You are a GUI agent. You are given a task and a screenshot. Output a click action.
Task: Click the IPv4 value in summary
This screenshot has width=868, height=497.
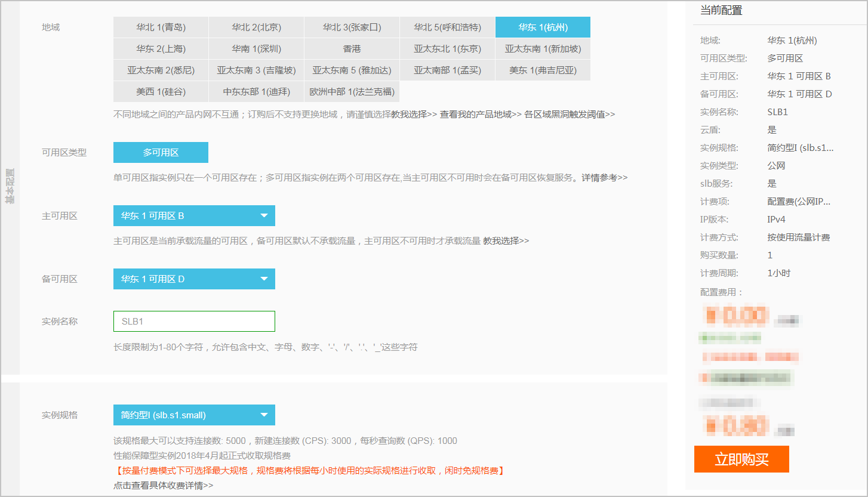coord(777,220)
